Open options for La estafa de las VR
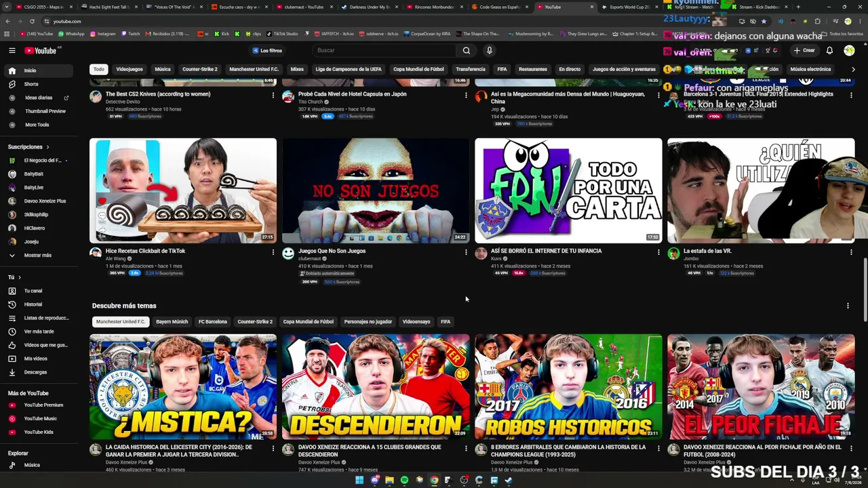Image resolution: width=868 pixels, height=488 pixels. [x=851, y=252]
